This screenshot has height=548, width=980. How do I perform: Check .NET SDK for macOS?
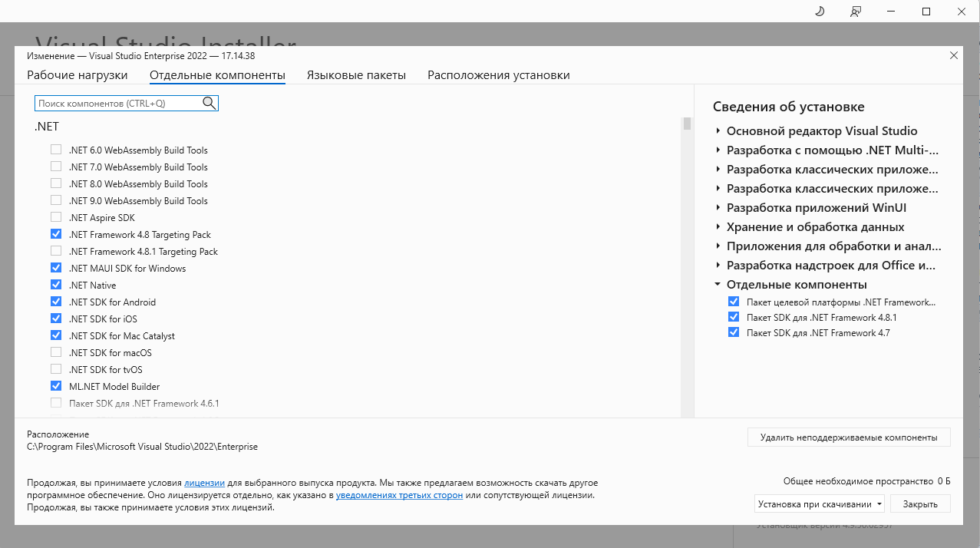56,353
